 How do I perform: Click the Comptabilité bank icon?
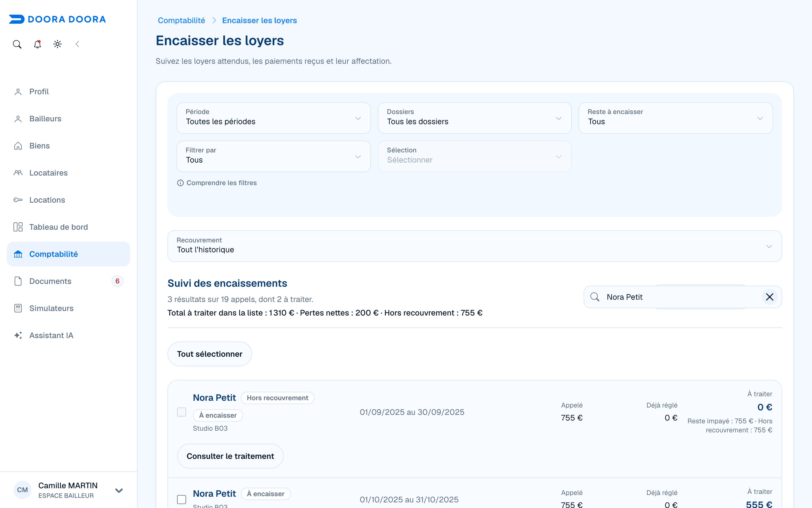point(18,254)
